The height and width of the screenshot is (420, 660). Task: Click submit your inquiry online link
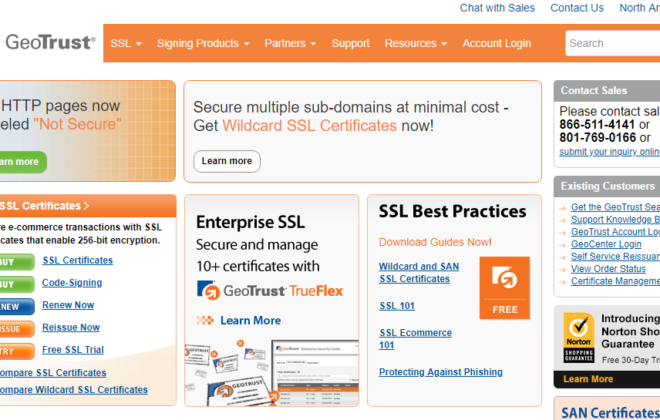click(609, 152)
